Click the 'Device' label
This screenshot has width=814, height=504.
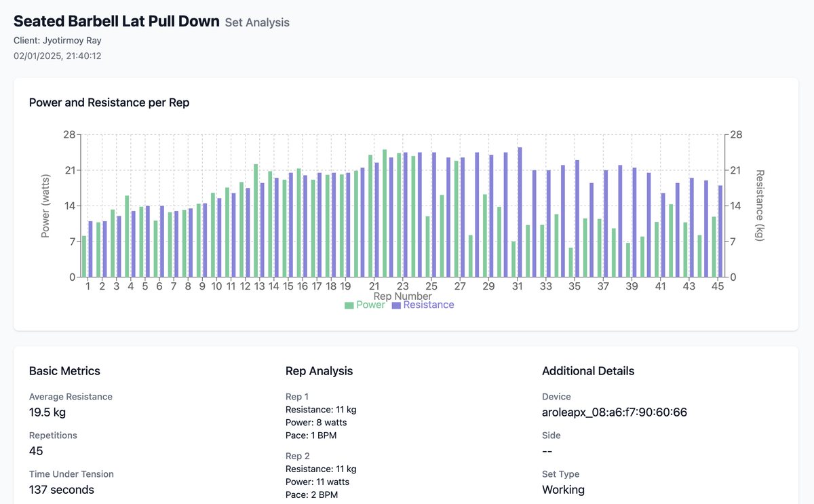click(556, 397)
